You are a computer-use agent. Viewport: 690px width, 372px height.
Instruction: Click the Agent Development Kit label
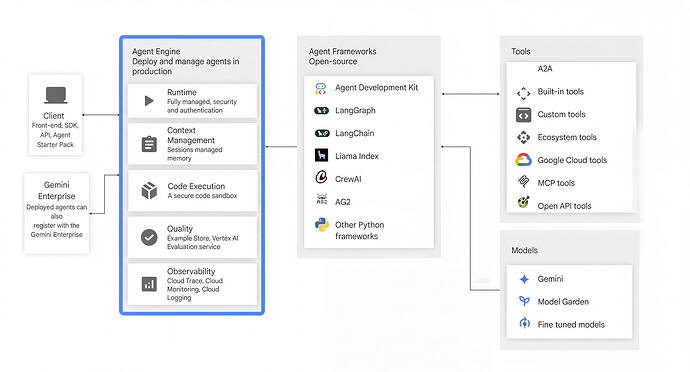click(377, 88)
